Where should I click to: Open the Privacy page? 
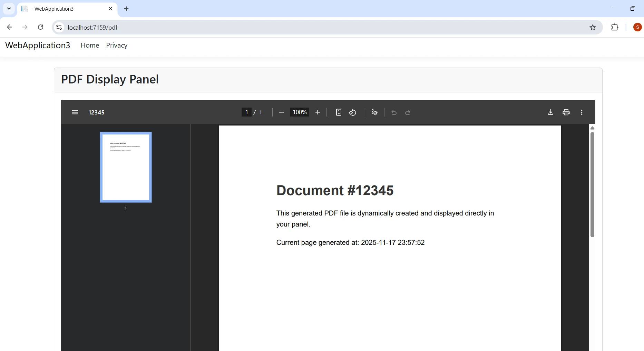[x=117, y=45]
